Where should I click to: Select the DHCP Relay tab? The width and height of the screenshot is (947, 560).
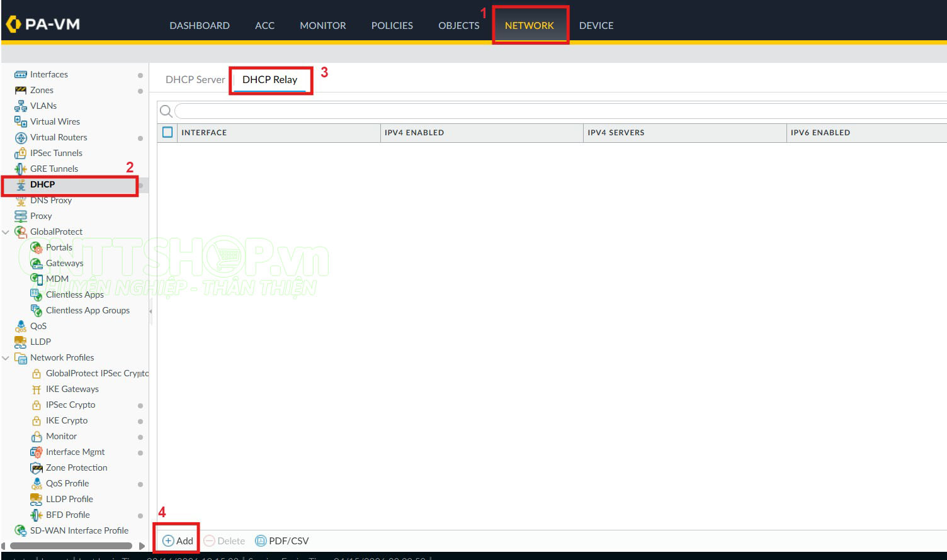(270, 79)
